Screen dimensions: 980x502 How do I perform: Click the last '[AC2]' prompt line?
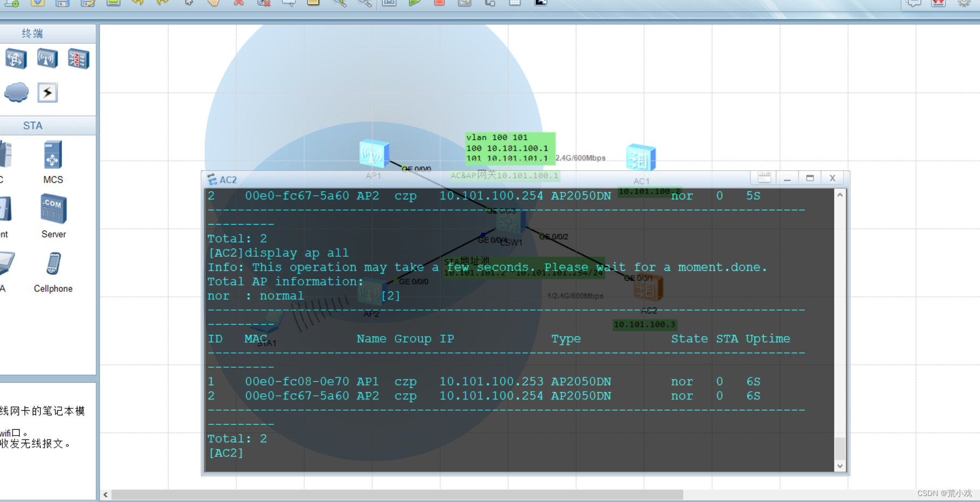(x=226, y=453)
